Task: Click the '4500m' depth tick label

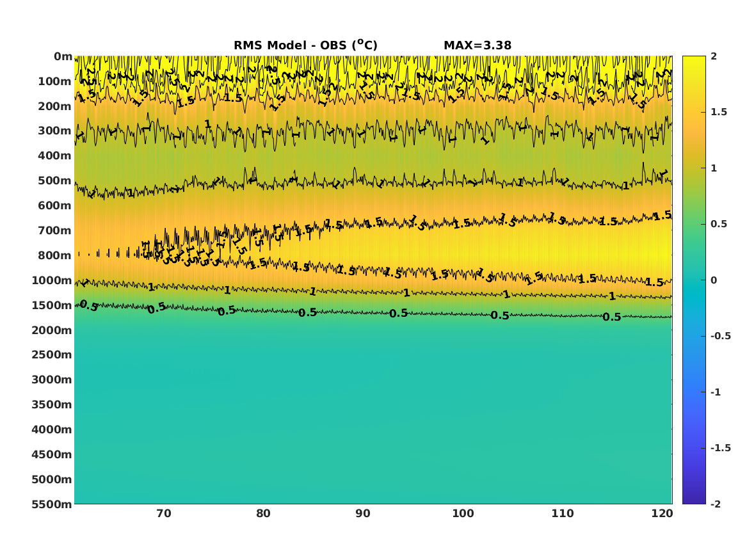Action: coord(52,454)
